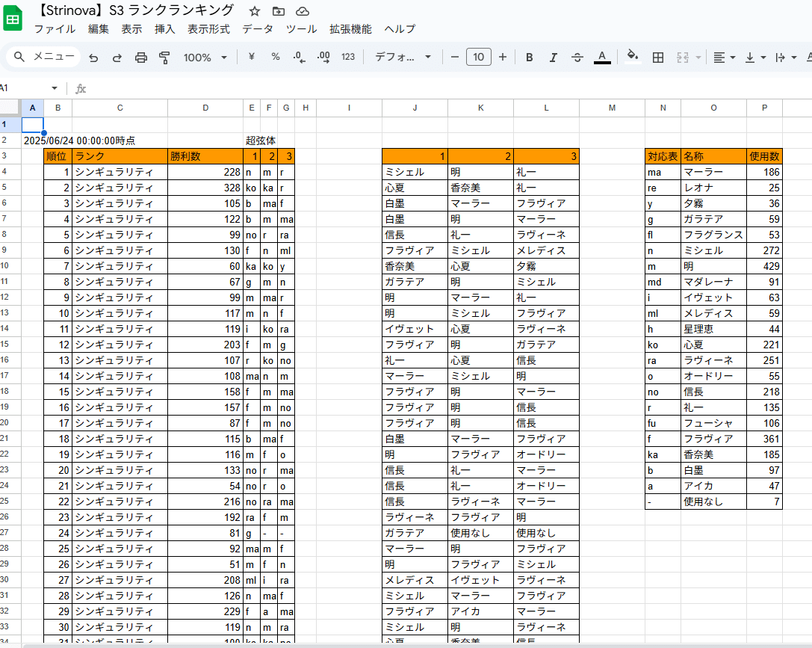
Task: Decrease decimal places button
Action: coord(300,57)
